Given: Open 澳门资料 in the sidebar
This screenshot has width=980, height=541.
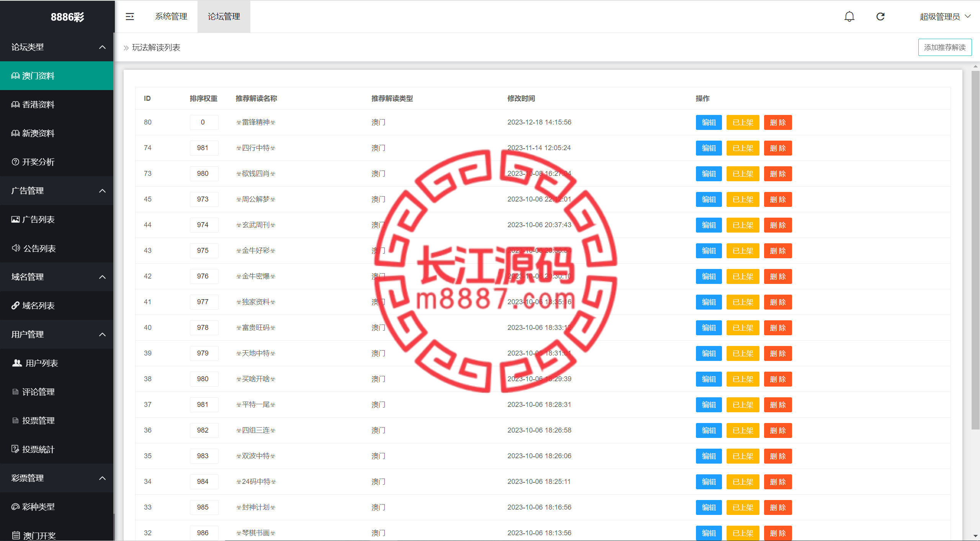Looking at the screenshot, I should [57, 75].
